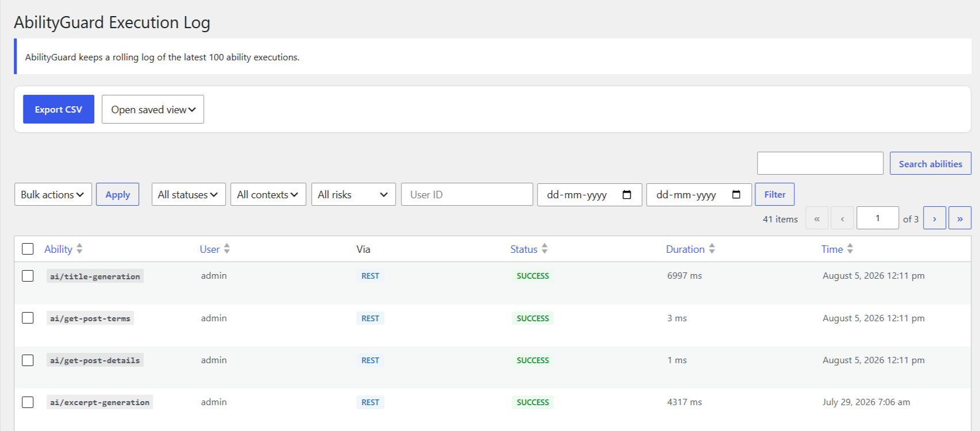The image size is (980, 431).
Task: Click the 4317 ms duration value
Action: coord(685,402)
